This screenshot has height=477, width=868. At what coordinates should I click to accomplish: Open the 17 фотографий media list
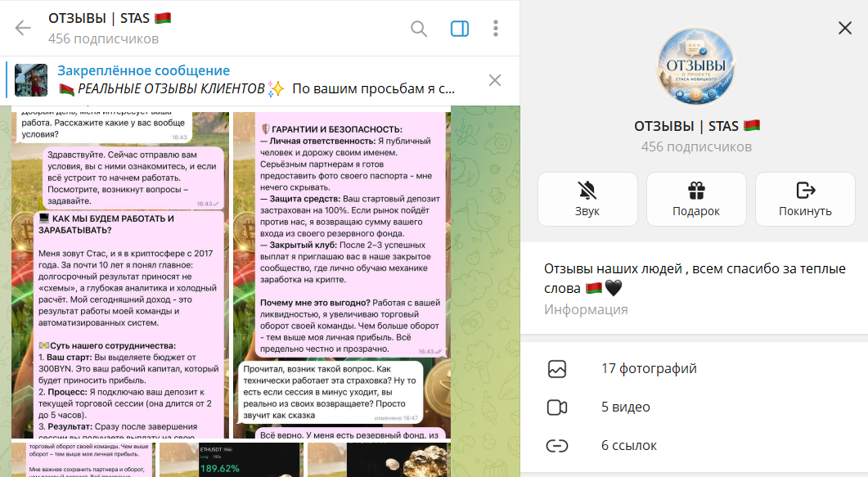[695, 368]
